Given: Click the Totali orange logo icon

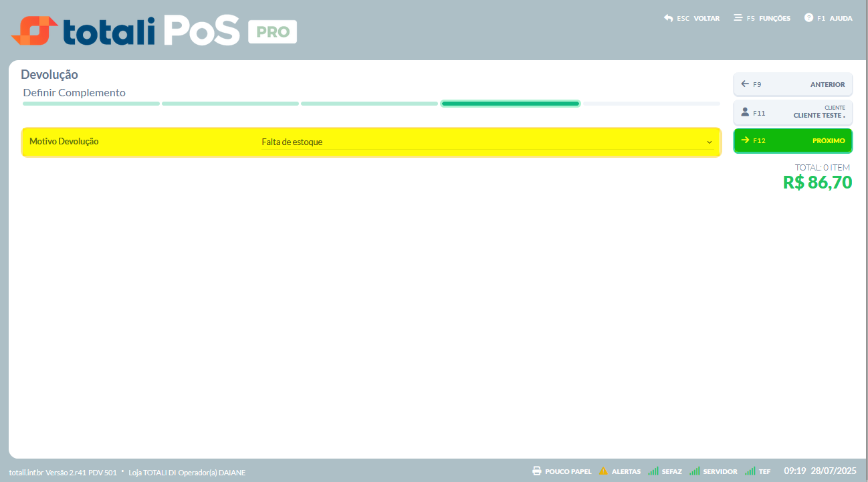Looking at the screenshot, I should click(x=34, y=30).
